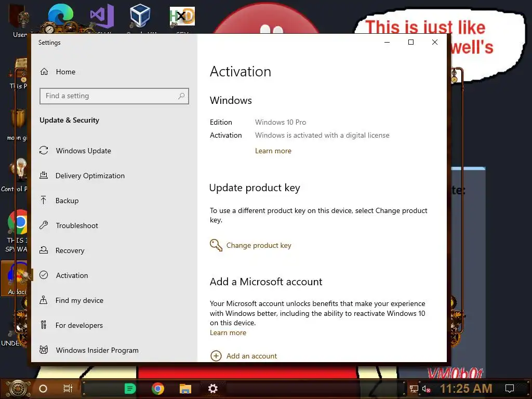
Task: Open File Explorer from taskbar
Action: [x=185, y=389]
